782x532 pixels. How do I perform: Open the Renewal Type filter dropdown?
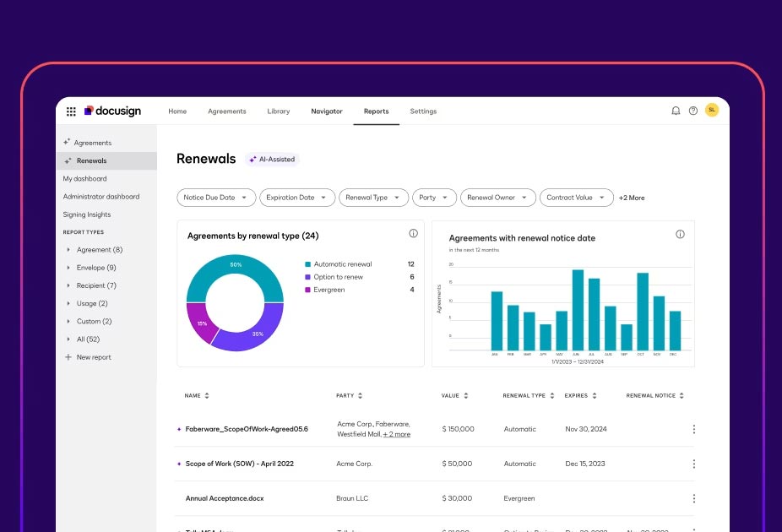(375, 198)
